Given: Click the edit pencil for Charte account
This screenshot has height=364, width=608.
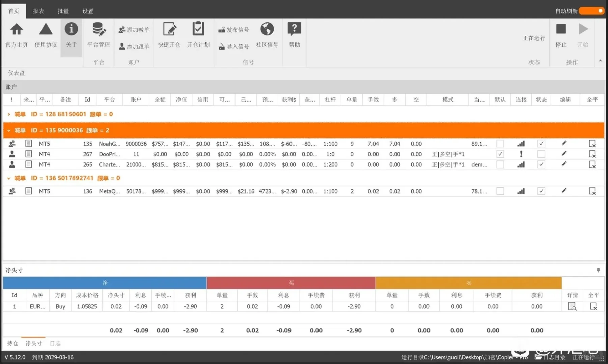Looking at the screenshot, I should point(564,164).
